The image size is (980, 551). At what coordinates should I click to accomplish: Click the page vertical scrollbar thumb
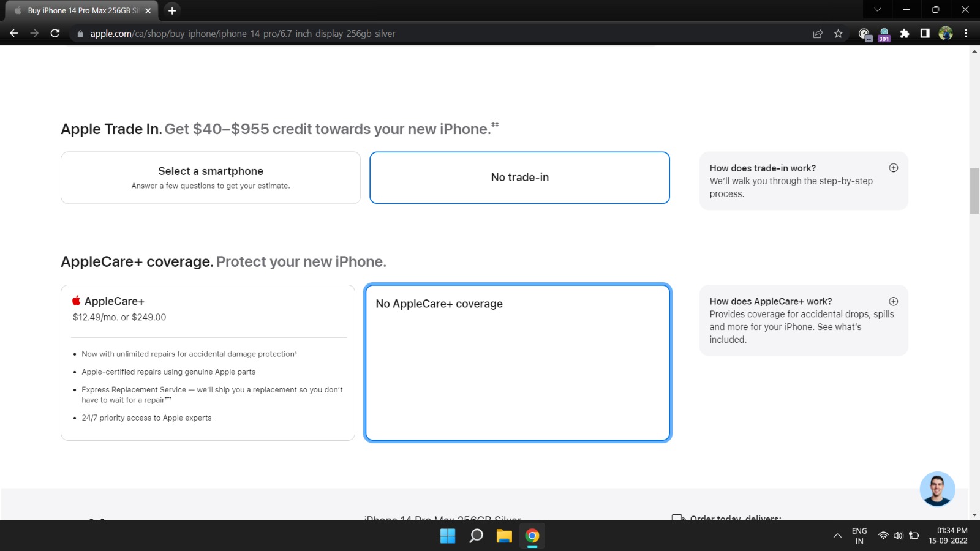coord(974,190)
